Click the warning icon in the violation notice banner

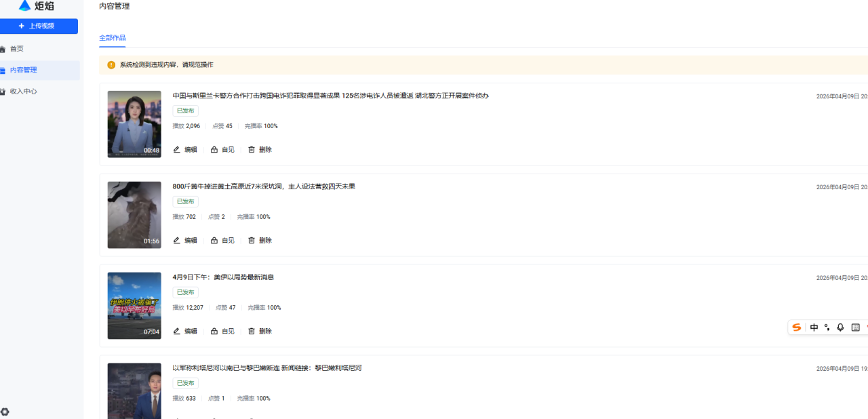coord(111,64)
